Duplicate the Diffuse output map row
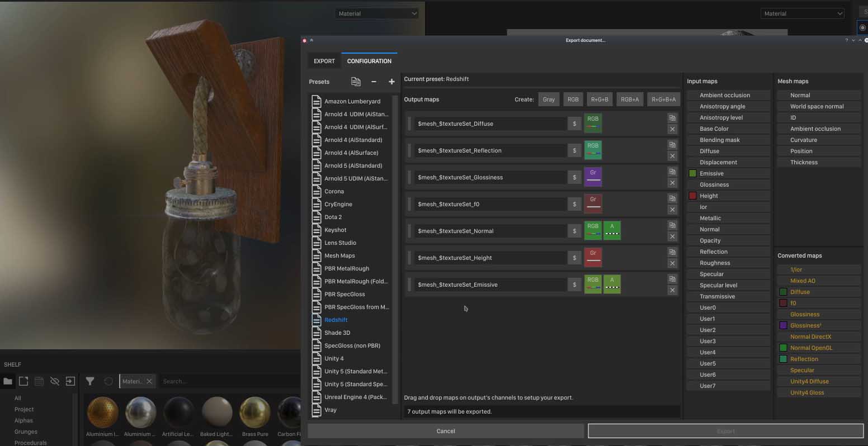The image size is (868, 446). [x=672, y=118]
